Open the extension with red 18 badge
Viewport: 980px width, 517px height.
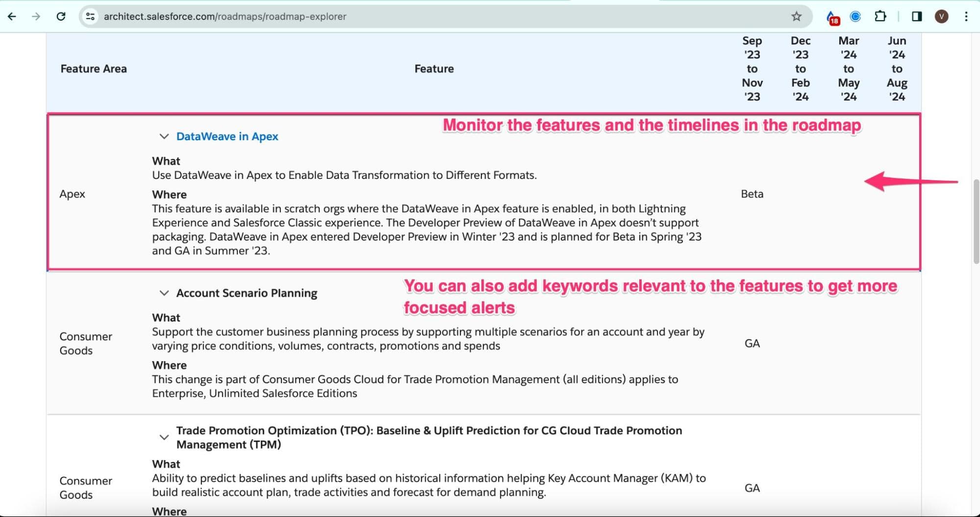[x=832, y=18]
